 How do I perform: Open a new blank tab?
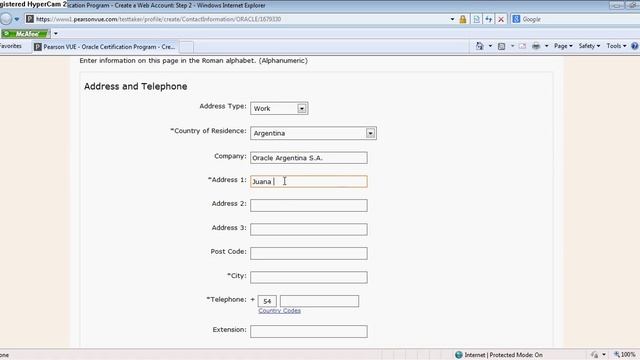[187, 47]
